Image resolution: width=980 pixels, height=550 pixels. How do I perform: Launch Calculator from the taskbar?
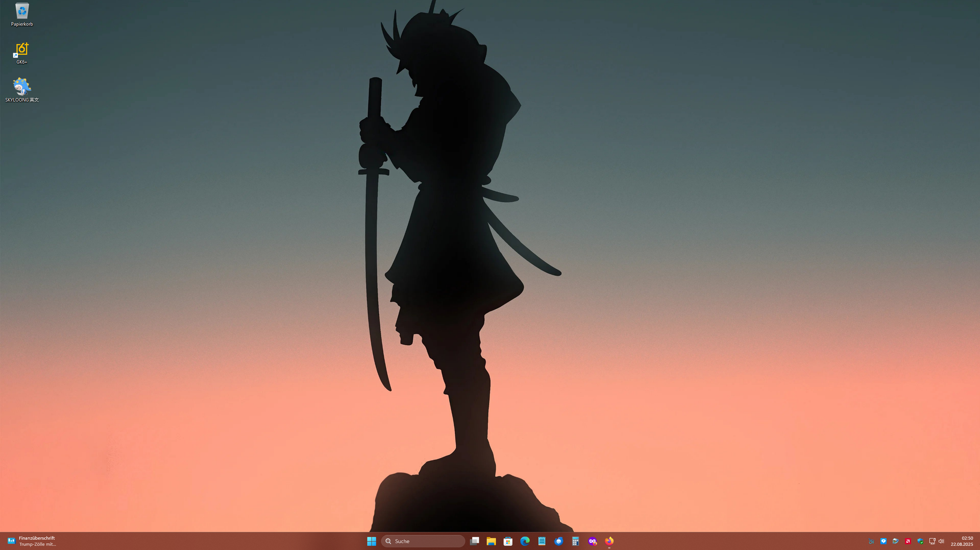tap(575, 541)
